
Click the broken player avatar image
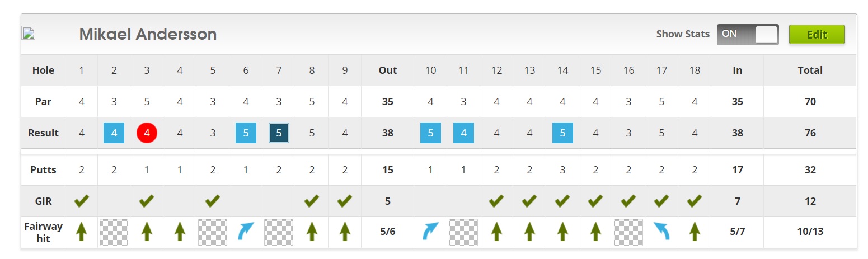click(29, 33)
